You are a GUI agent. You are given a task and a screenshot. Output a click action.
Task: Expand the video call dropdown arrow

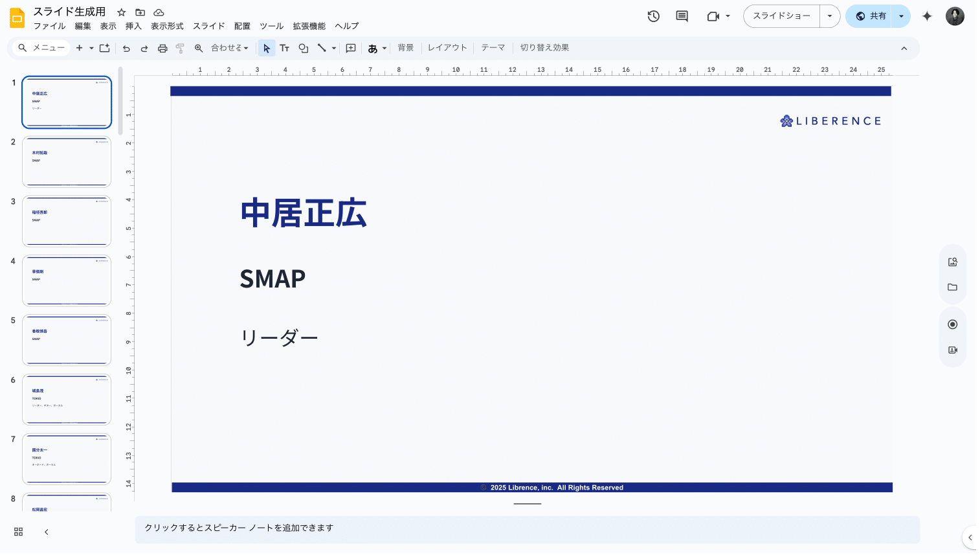[728, 16]
